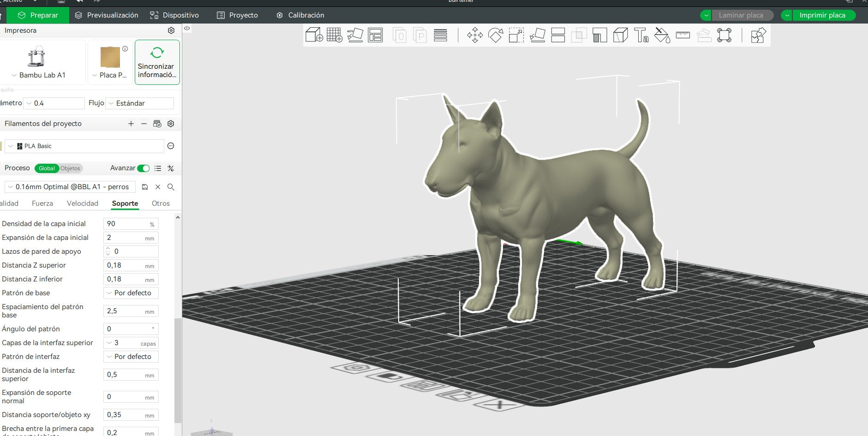Open the 0.16mm Optimal preset dropdown
The width and height of the screenshot is (868, 436).
point(70,187)
